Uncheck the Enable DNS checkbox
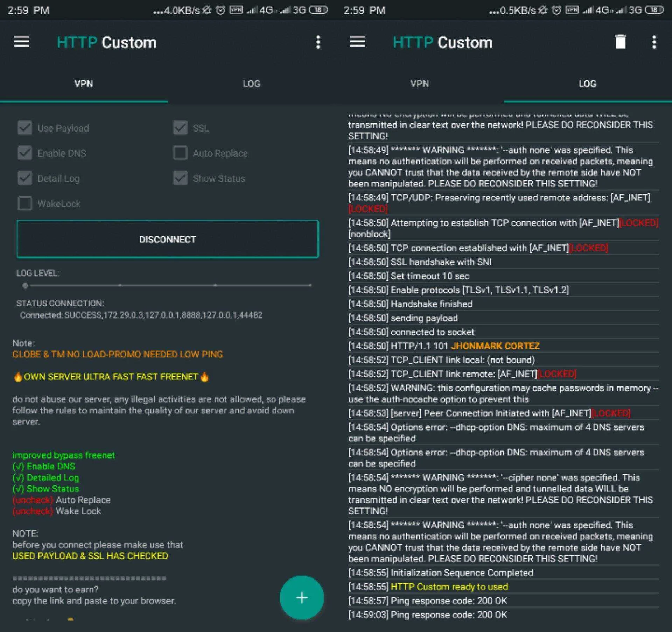The height and width of the screenshot is (632, 672). pos(25,153)
